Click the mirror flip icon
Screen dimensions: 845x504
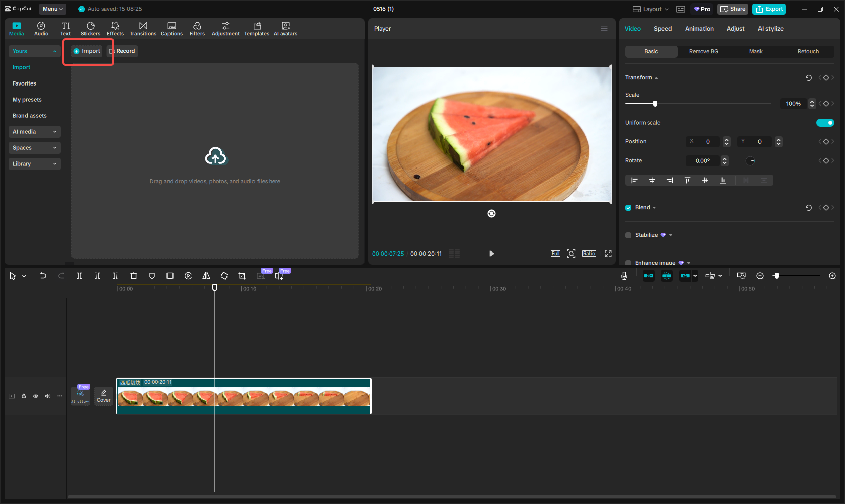point(206,276)
